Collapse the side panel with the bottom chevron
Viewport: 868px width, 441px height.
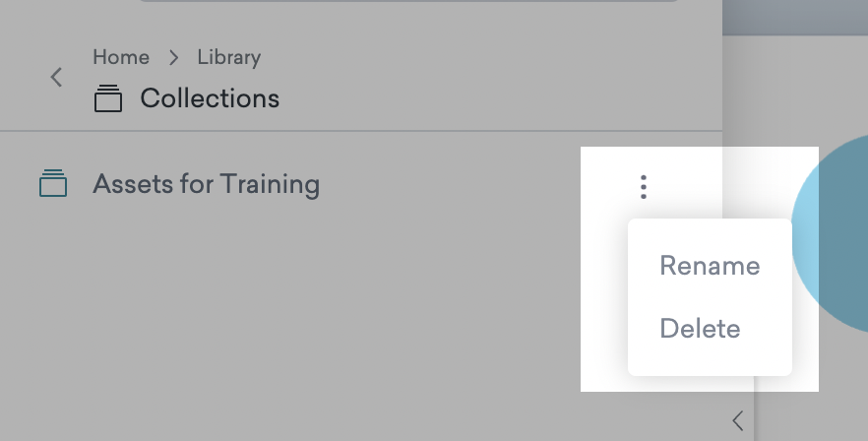coord(737,421)
